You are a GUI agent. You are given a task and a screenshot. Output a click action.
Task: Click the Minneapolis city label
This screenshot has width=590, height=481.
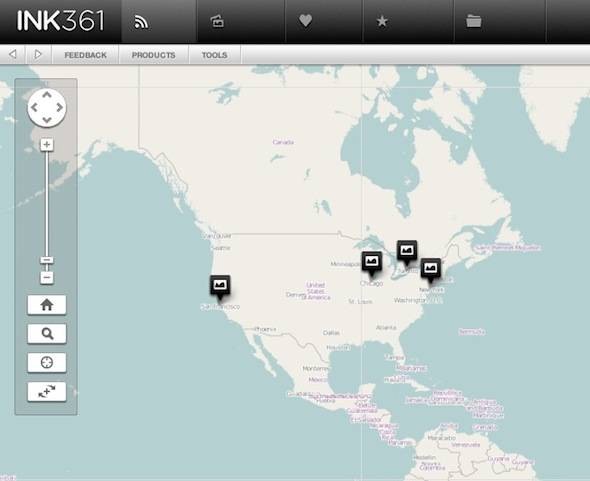click(x=345, y=264)
